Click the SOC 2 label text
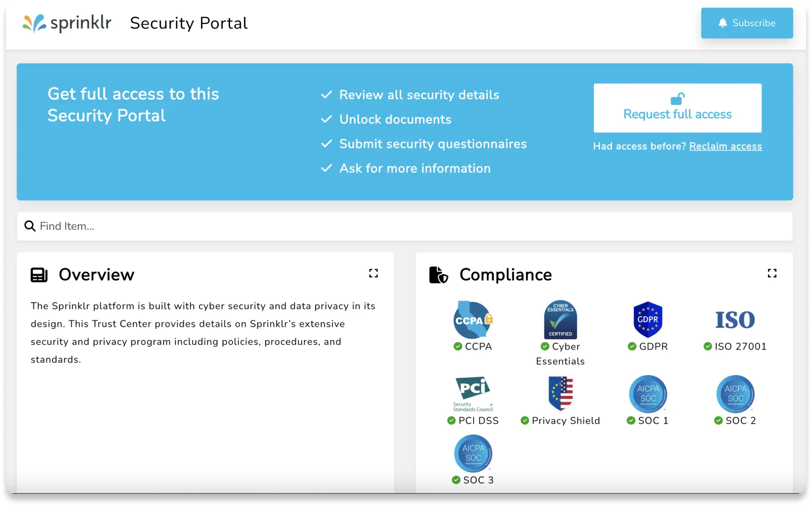This screenshot has height=506, width=812. pyautogui.click(x=740, y=421)
